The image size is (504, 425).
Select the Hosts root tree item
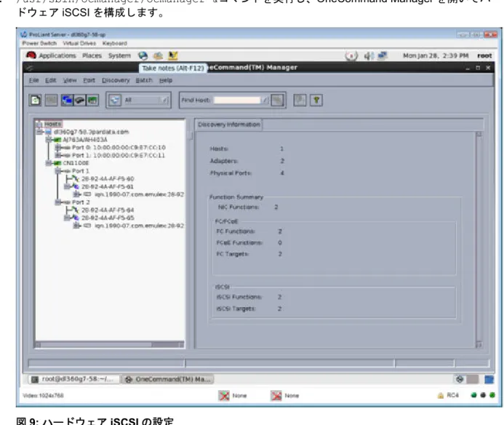coord(52,124)
